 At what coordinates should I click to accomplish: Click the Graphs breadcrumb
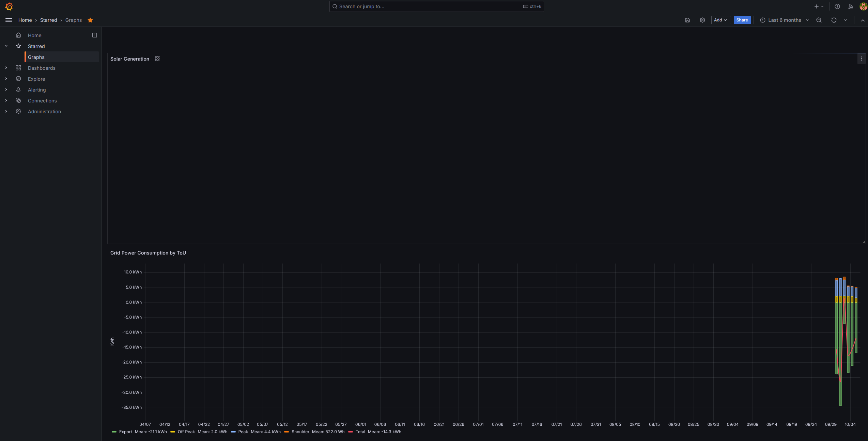74,20
